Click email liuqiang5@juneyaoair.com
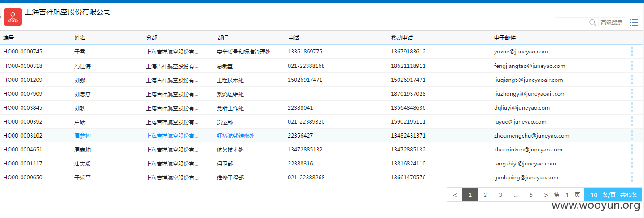The width and height of the screenshot is (644, 218). pyautogui.click(x=528, y=80)
